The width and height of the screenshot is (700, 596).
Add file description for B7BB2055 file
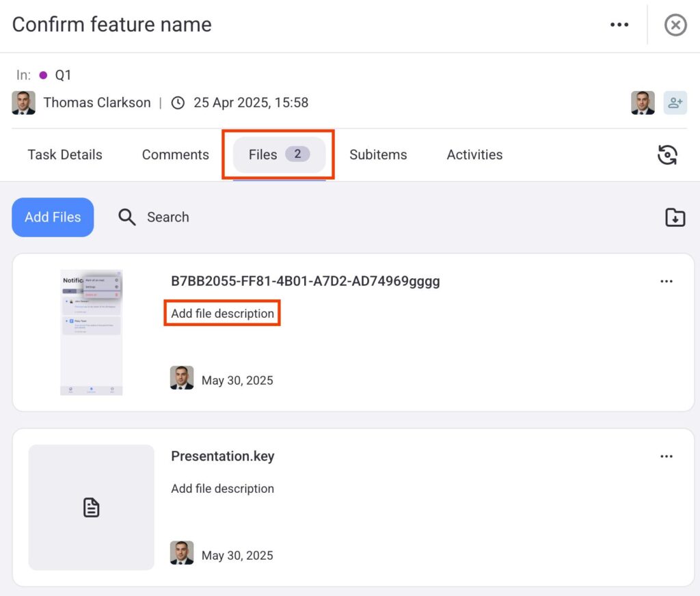[x=222, y=314]
